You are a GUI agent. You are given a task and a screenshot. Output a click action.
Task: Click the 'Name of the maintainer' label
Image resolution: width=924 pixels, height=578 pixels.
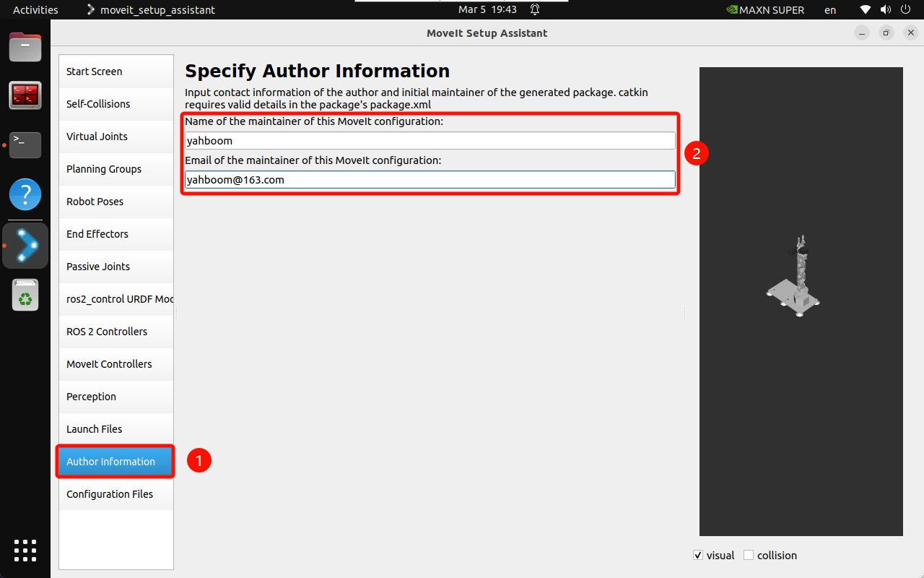point(314,121)
